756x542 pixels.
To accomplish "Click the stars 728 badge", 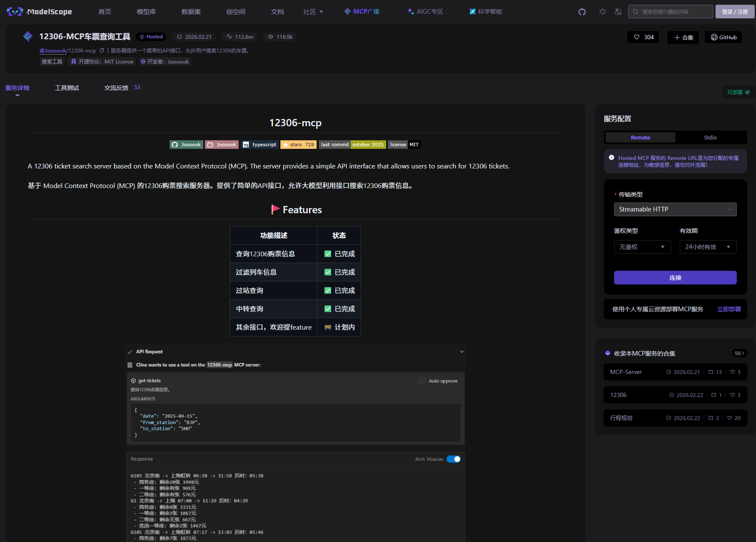I will coord(298,145).
